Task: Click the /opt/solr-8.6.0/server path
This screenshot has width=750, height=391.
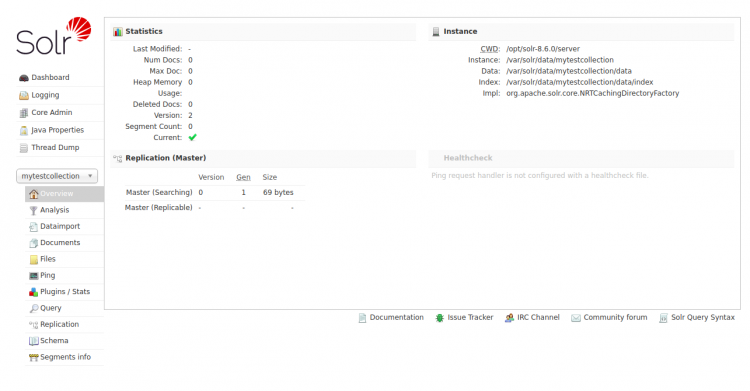Action: 543,49
